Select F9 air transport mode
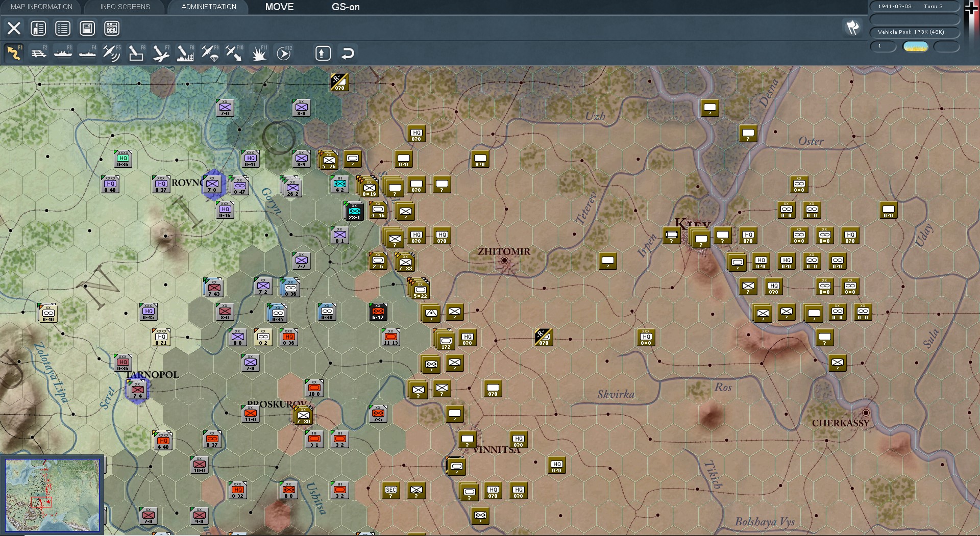980x536 pixels. 210,53
